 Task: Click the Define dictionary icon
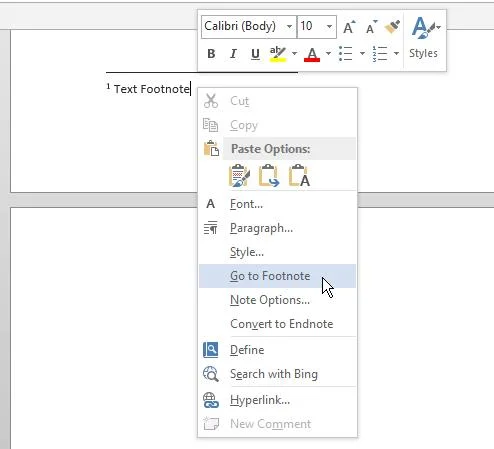coord(211,350)
